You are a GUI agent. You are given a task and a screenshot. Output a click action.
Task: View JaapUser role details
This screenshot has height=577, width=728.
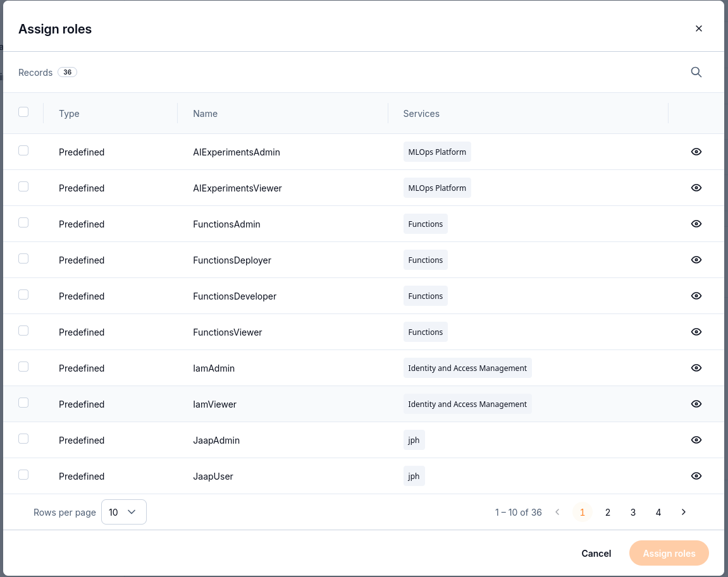(696, 476)
